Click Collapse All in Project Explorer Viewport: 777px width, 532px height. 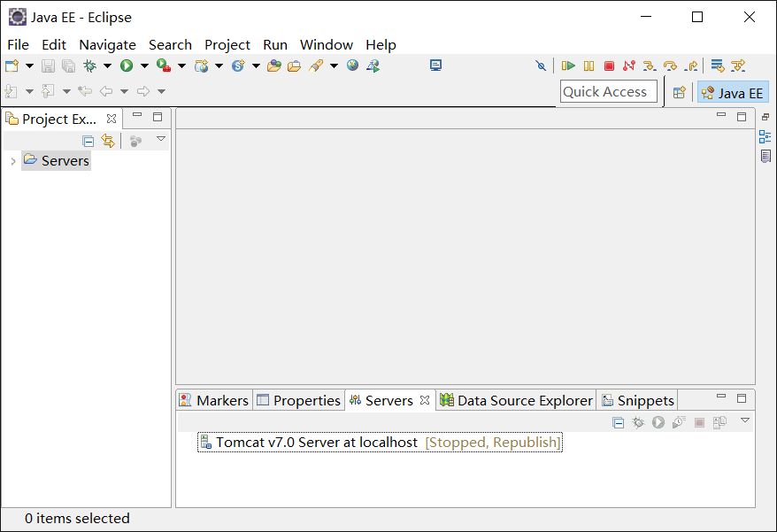click(x=88, y=141)
